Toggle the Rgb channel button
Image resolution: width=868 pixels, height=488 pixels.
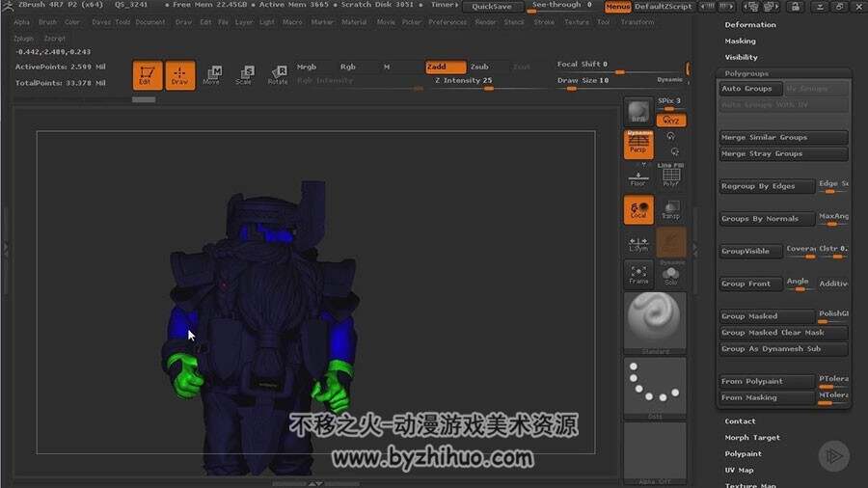[x=347, y=67]
